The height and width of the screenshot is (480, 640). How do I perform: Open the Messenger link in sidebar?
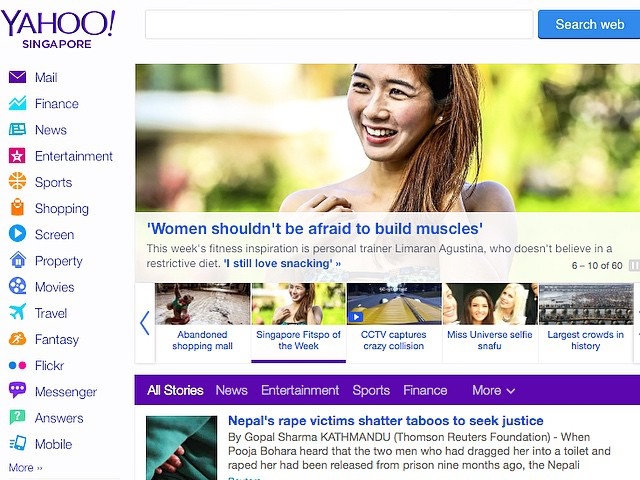click(x=66, y=392)
